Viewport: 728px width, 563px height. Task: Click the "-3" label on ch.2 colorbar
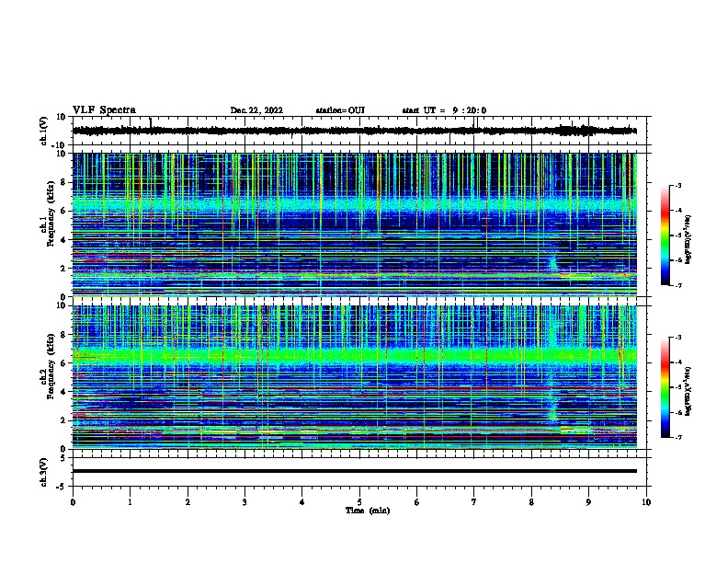click(678, 338)
